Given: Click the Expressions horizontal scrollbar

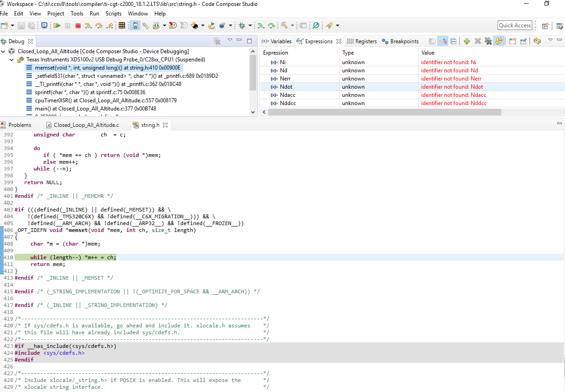Looking at the screenshot, I should point(384,112).
